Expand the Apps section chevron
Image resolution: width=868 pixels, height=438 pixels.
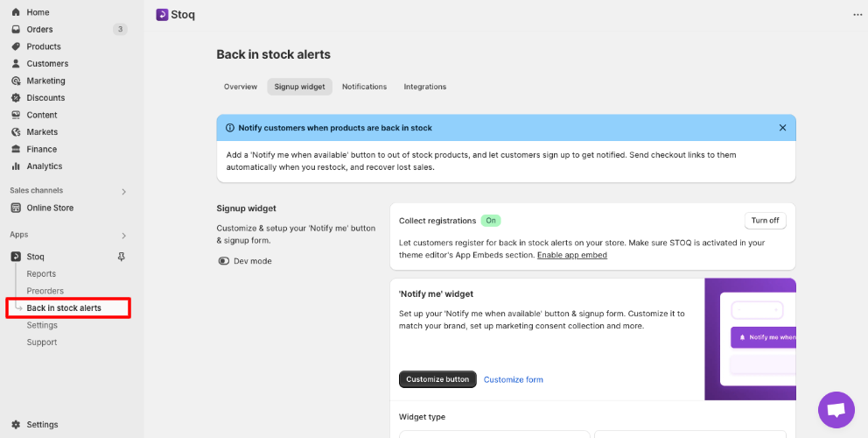pyautogui.click(x=124, y=236)
